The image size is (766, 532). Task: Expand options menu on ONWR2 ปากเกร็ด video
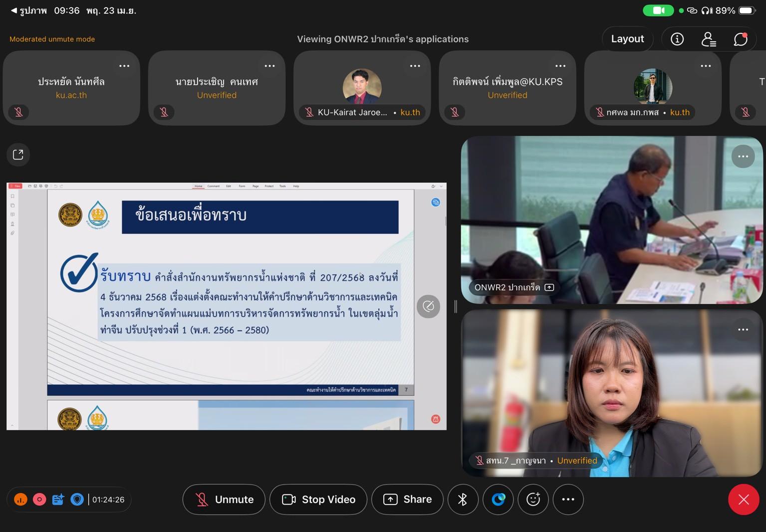point(743,157)
